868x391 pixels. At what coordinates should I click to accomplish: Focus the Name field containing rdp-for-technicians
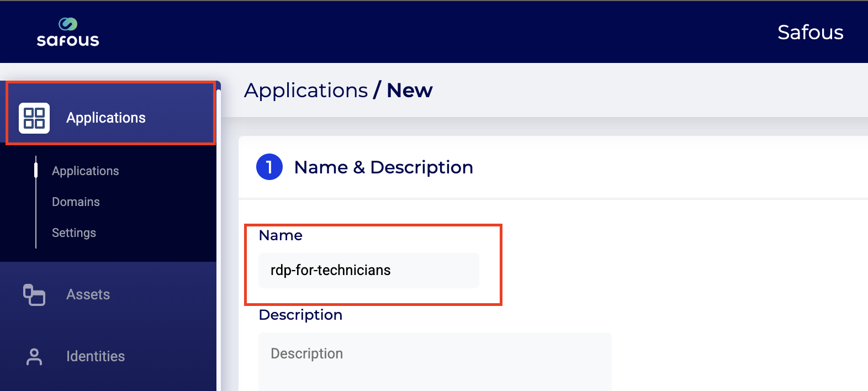click(x=369, y=271)
